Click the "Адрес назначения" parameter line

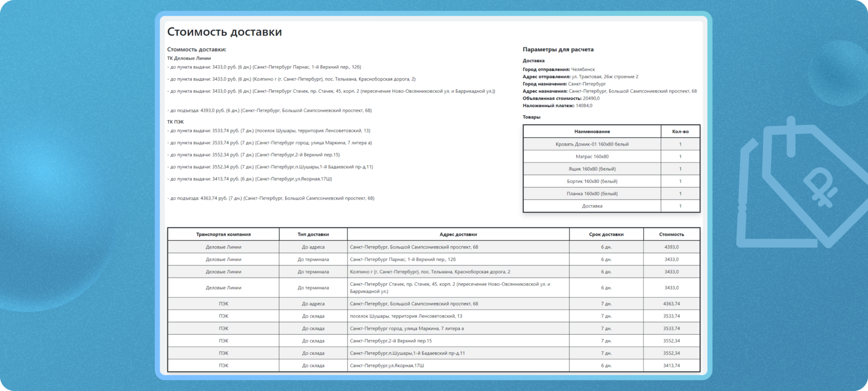coord(610,91)
